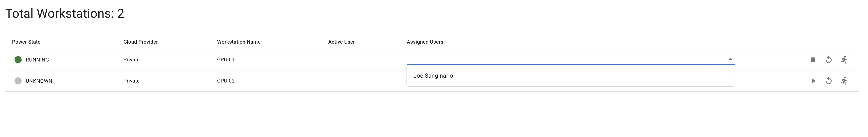Select the GPU-02 workstation name
Image resolution: width=868 pixels, height=137 pixels.
pyautogui.click(x=226, y=81)
